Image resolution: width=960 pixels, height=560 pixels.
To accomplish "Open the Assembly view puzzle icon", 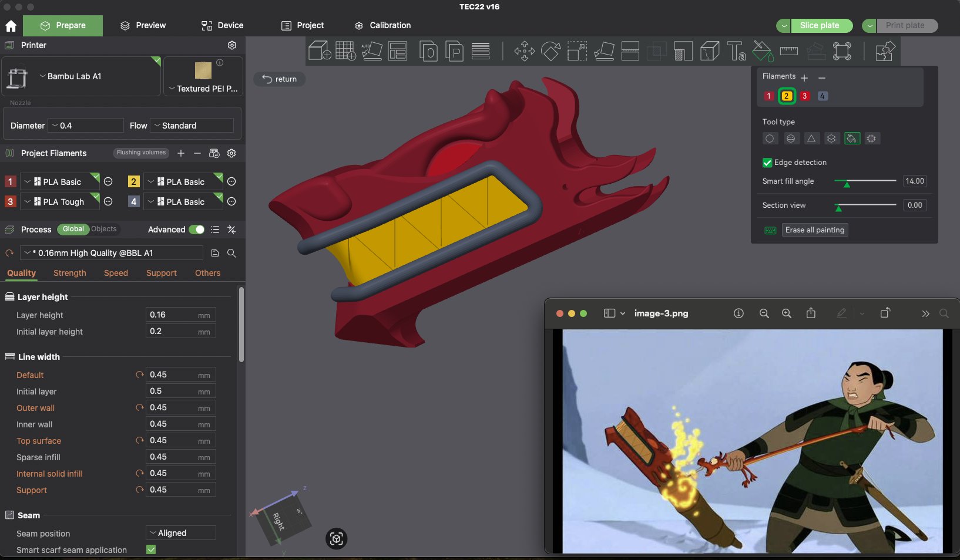I will point(885,51).
